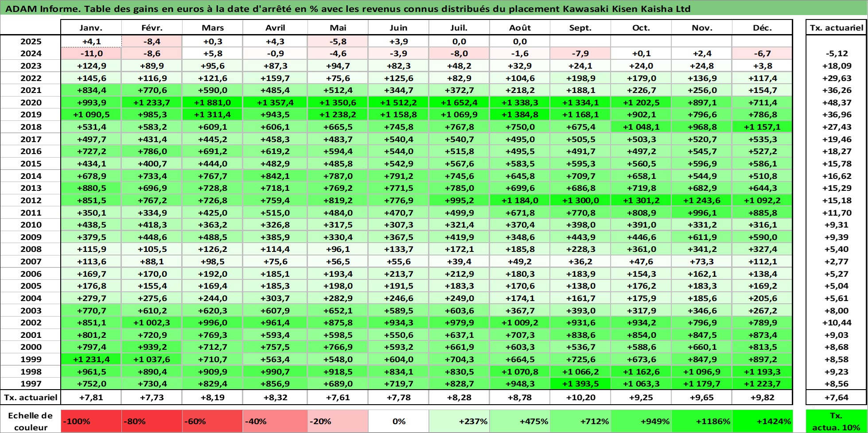Click cell value +1 157,1 in Déc. 2018

click(x=762, y=127)
